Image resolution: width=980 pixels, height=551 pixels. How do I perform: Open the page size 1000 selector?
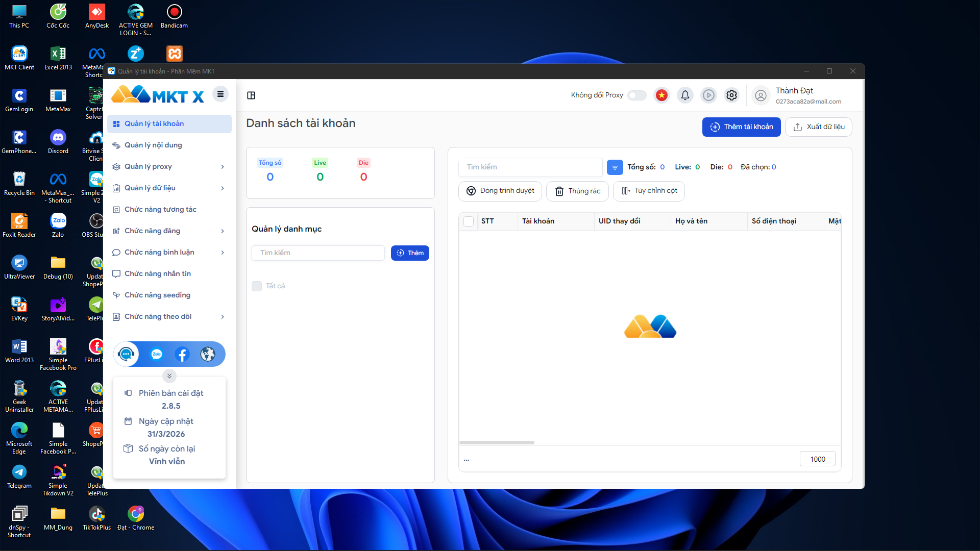click(818, 459)
